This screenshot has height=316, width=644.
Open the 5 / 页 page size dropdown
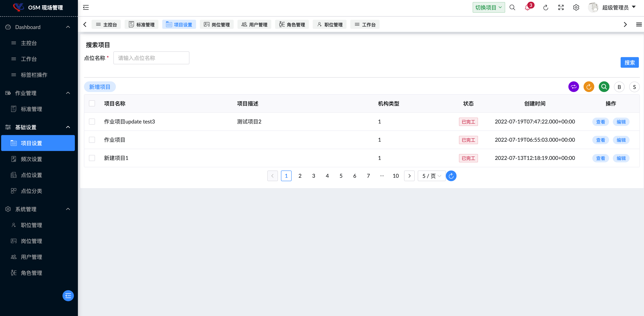431,176
